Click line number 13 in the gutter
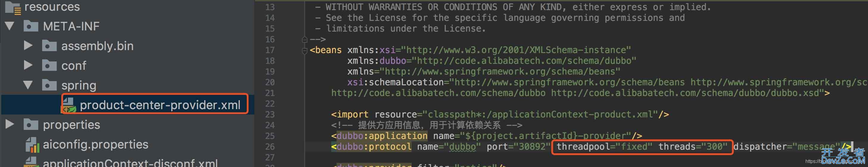The height and width of the screenshot is (167, 868). pyautogui.click(x=270, y=7)
